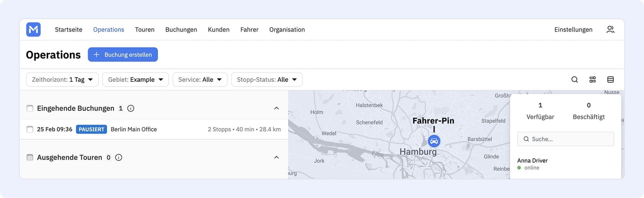Click the 2 Stopps • 40 min • 28.4 km summary

coord(244,129)
